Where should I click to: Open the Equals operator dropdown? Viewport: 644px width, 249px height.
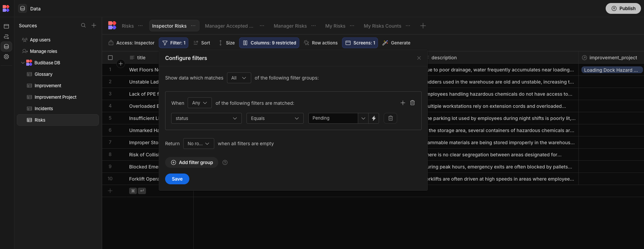(x=275, y=118)
